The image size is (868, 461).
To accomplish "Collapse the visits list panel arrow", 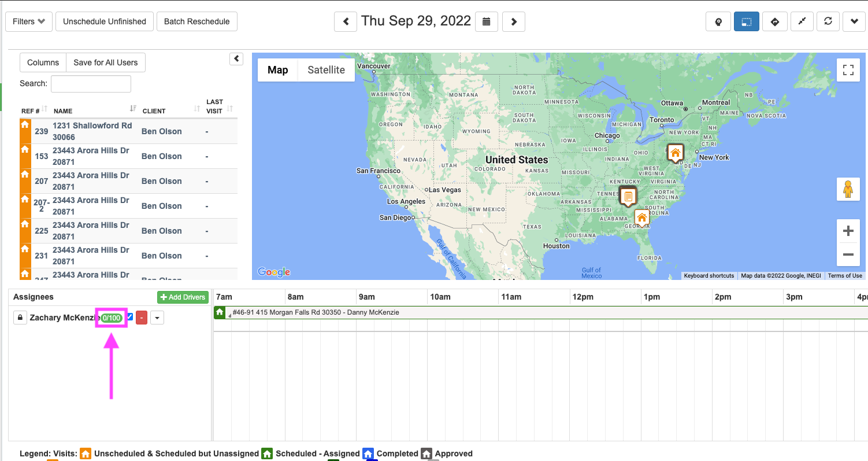I will point(236,59).
